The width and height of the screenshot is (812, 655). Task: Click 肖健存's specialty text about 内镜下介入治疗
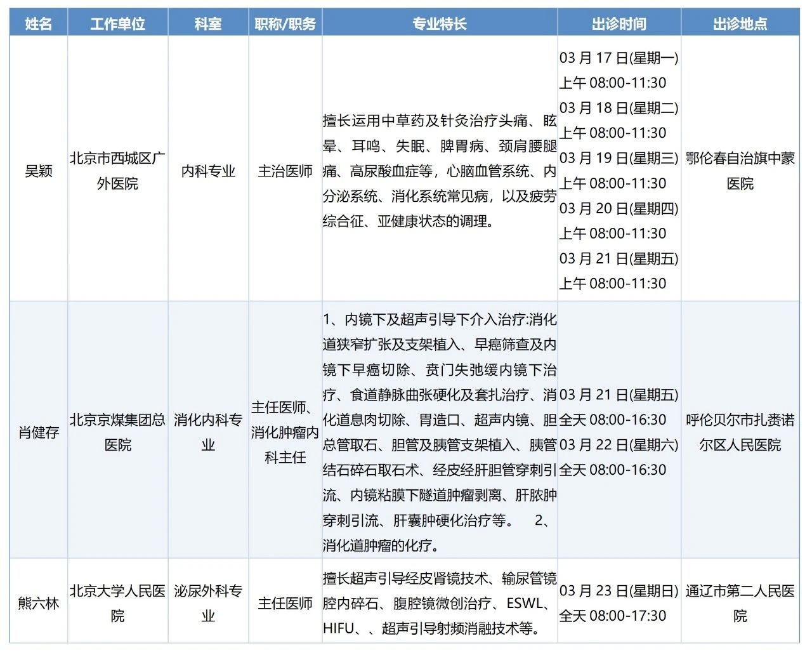tap(440, 433)
